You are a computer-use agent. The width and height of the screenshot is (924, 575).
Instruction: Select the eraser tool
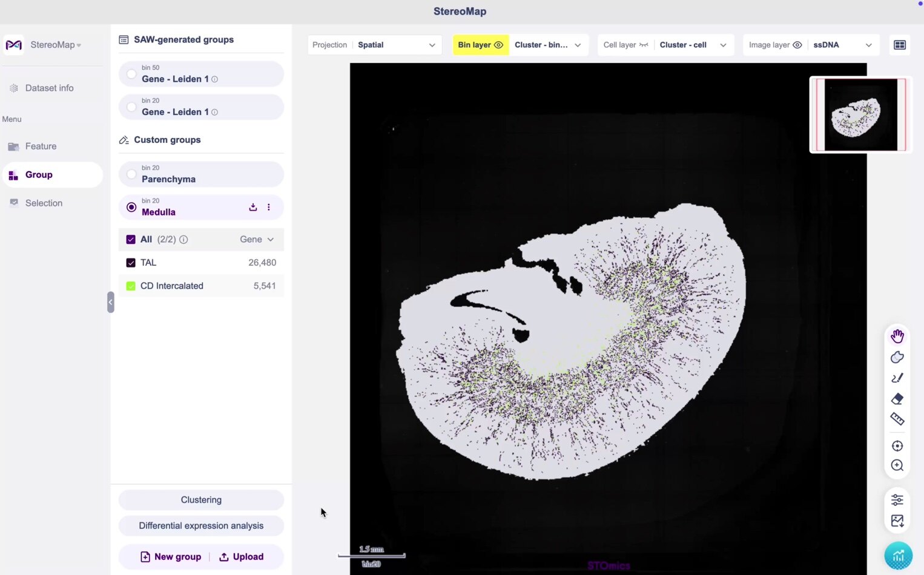[x=897, y=398]
